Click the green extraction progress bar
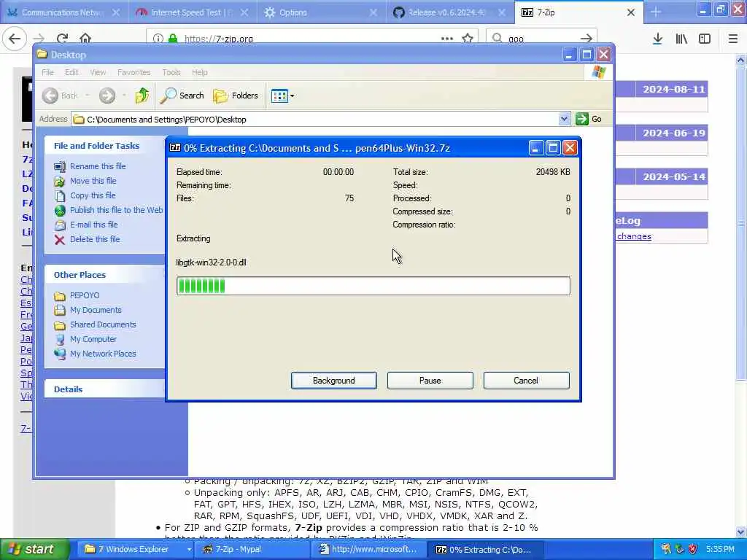Viewport: 747px width, 560px height. pyautogui.click(x=373, y=286)
